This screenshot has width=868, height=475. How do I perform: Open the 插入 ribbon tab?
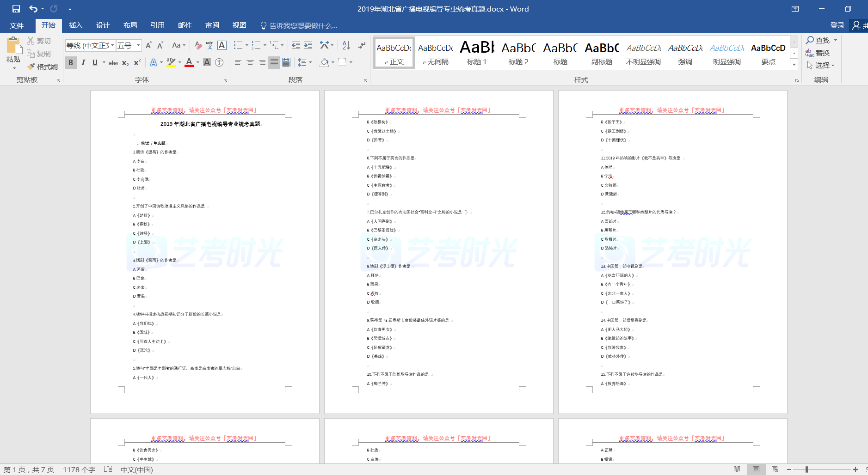click(x=75, y=25)
